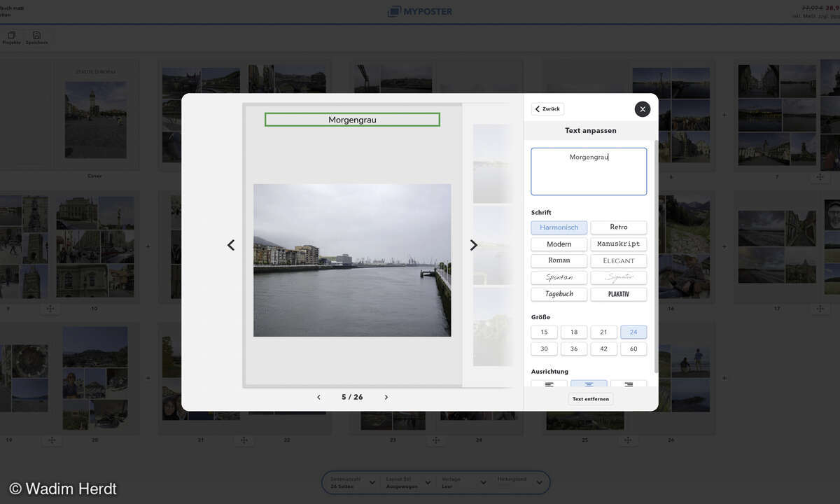
Task: Click the next page arrow in preview
Action: coord(473,245)
